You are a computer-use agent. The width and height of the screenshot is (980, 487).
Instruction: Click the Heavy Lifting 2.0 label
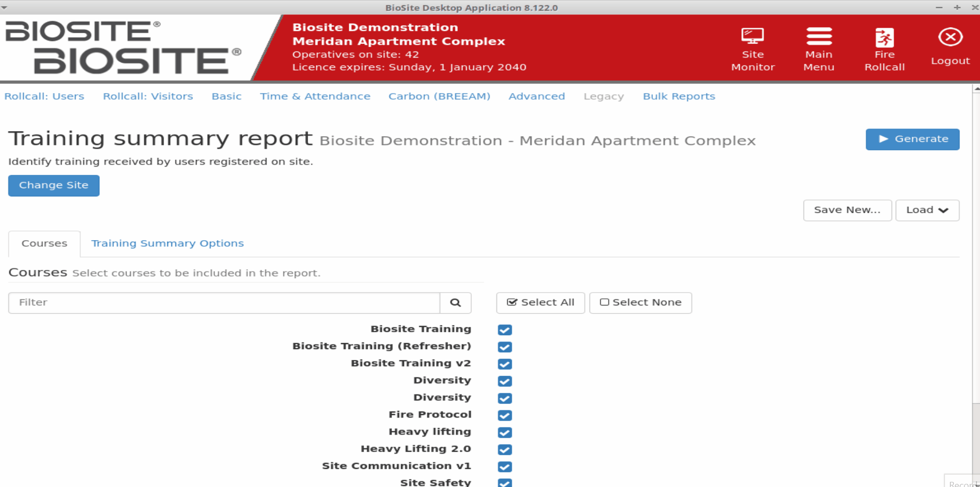[416, 449]
